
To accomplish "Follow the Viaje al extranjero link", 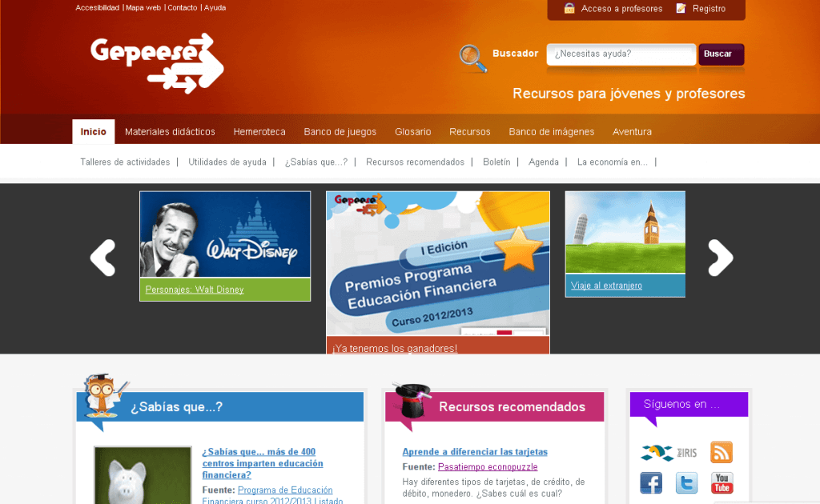I will coord(606,286).
